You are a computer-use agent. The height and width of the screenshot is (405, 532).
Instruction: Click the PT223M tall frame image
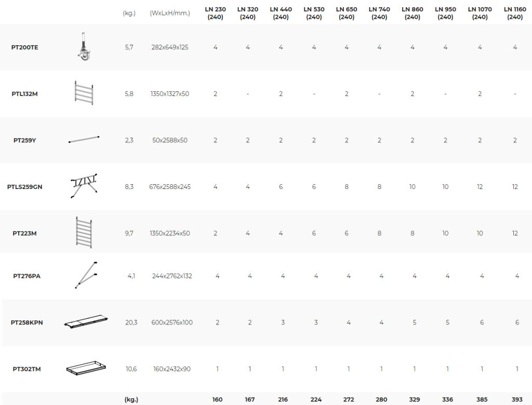83,233
